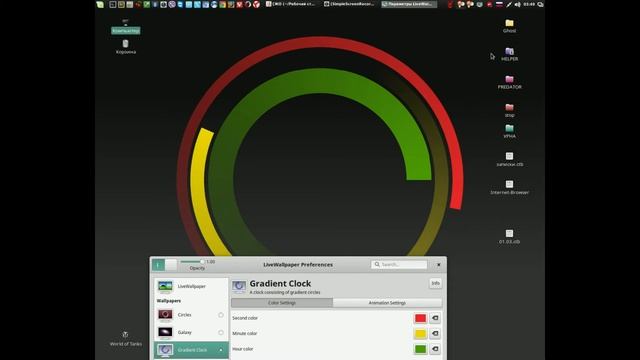This screenshot has width=640, height=360.
Task: Switch to the Параметры LiveWallpaper taskbar window
Action: click(x=409, y=4)
